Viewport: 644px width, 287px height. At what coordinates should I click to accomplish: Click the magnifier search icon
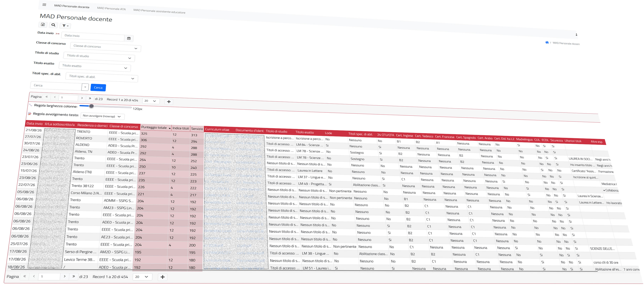(x=53, y=25)
